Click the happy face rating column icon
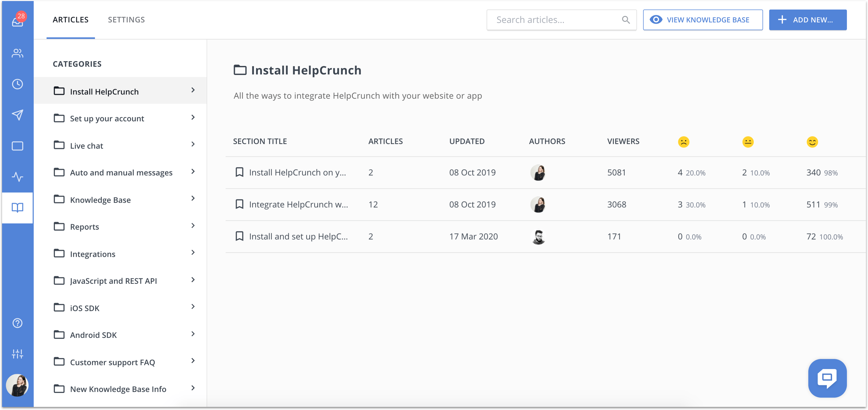The height and width of the screenshot is (410, 868). 812,142
